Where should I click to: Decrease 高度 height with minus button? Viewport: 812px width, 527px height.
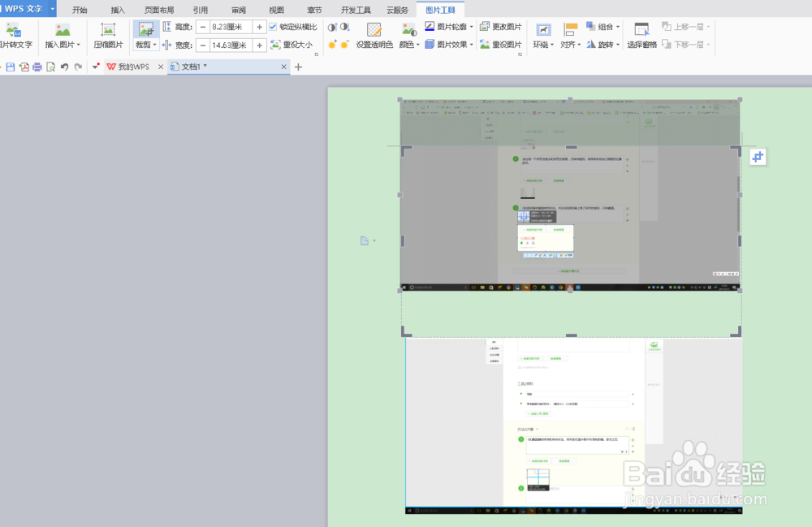point(203,27)
